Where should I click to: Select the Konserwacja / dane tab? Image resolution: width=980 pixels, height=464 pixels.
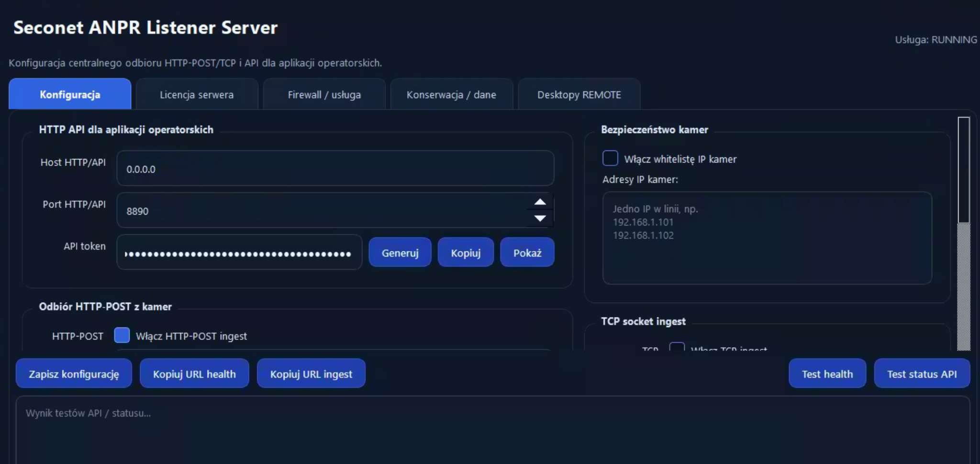pos(452,94)
